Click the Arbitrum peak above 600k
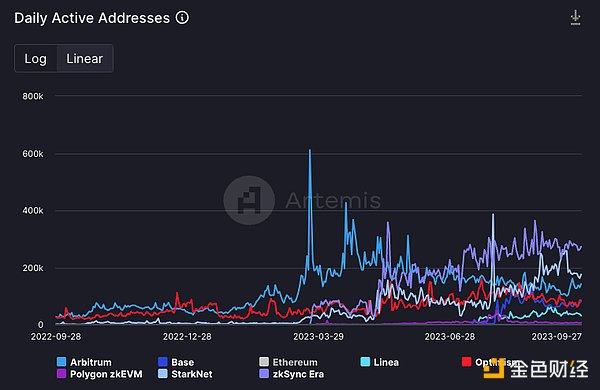The image size is (600, 390). (x=310, y=150)
